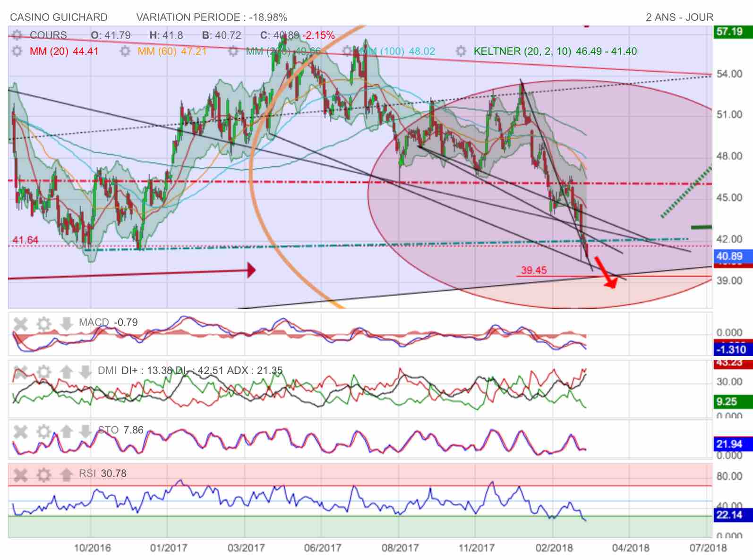
Task: Click VARIATION PERIODE : -18.98% text
Action: tap(212, 17)
